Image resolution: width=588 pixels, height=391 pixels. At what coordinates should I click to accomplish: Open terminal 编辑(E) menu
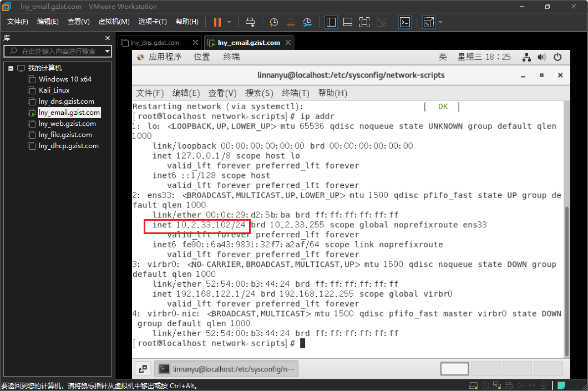pyautogui.click(x=186, y=93)
